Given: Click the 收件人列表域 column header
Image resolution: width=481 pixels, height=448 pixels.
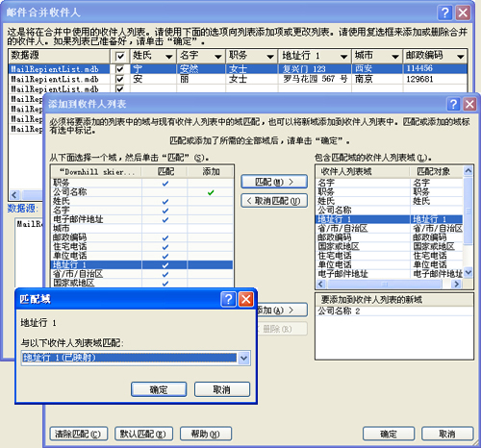Looking at the screenshot, I should 363,172.
